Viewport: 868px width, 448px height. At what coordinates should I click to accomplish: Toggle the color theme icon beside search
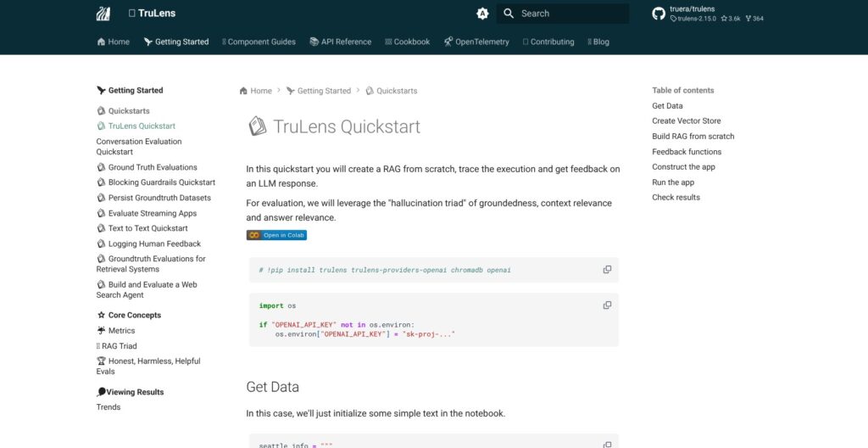[482, 14]
